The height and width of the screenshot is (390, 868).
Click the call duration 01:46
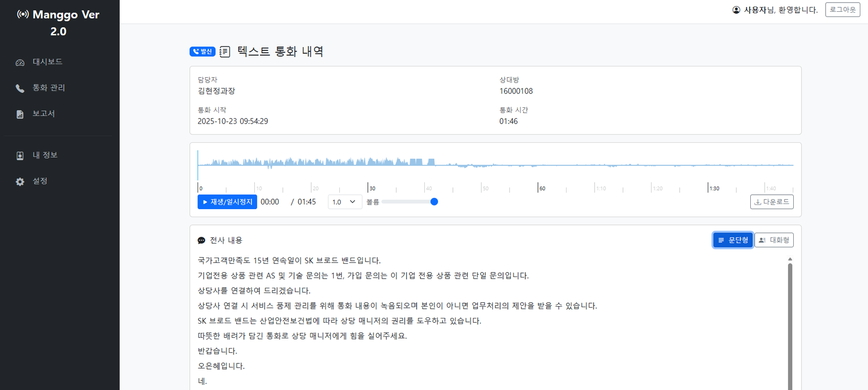pyautogui.click(x=508, y=121)
